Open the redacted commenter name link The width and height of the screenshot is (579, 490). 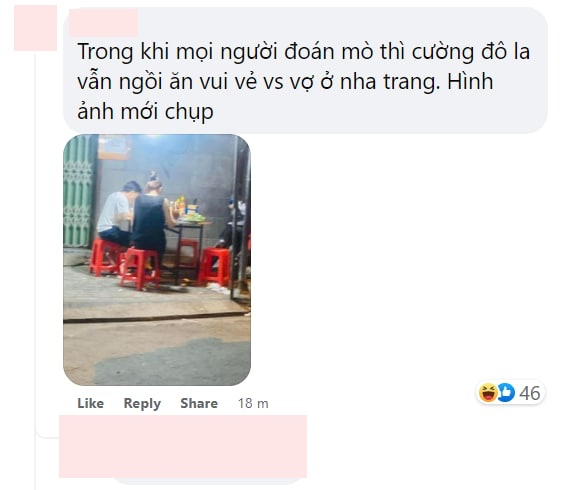tap(104, 23)
